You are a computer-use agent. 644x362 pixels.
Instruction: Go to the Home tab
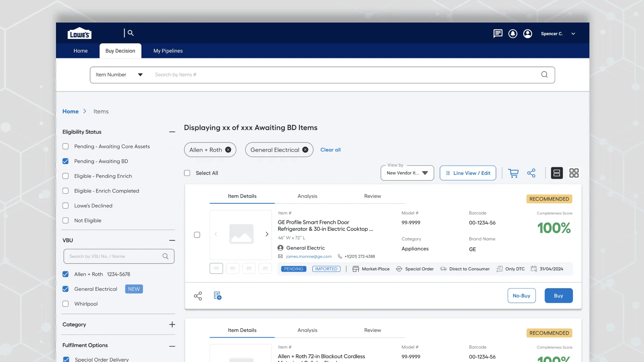click(80, 51)
